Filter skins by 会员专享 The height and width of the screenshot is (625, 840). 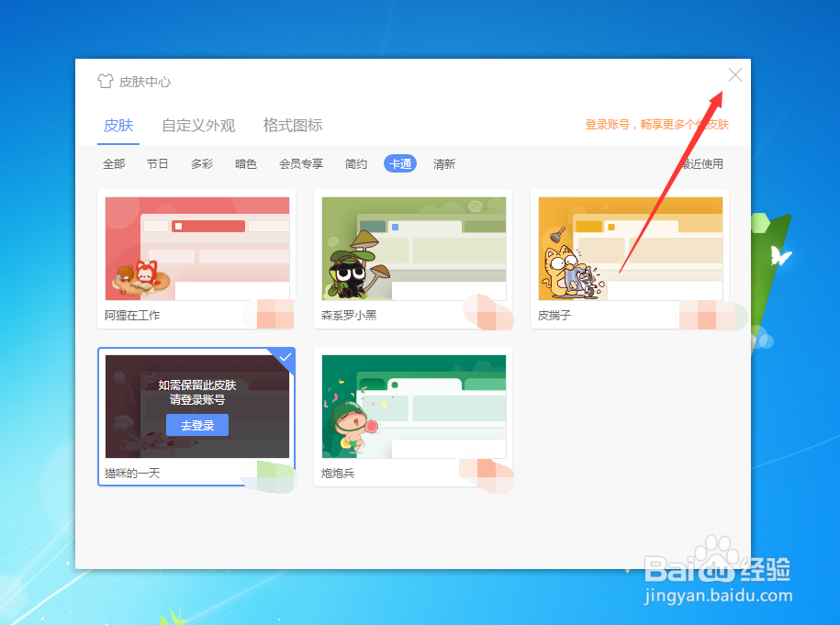click(x=301, y=164)
